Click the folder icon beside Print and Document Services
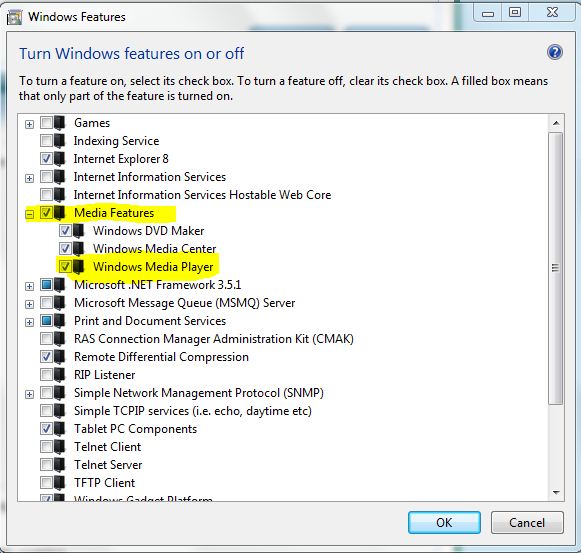The width and height of the screenshot is (581, 553). (60, 321)
